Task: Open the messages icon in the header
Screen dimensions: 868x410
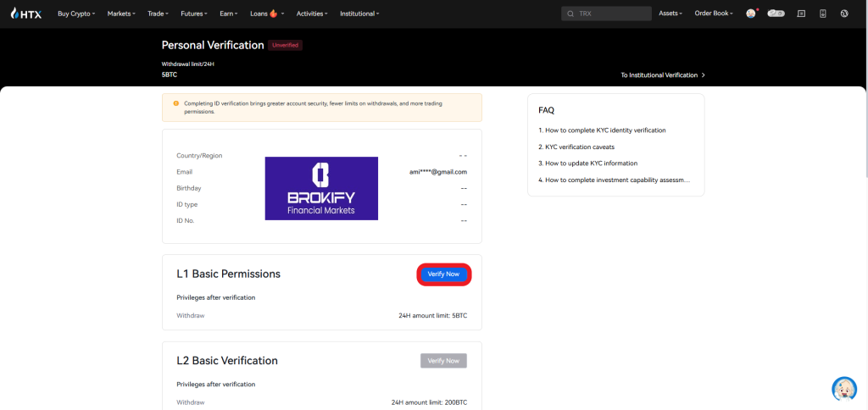Action: [x=801, y=14]
